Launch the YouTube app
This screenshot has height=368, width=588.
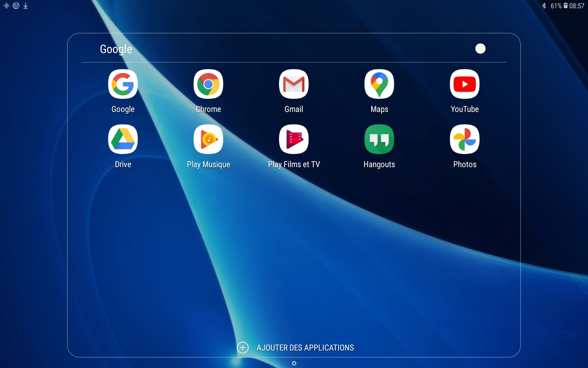[x=465, y=84]
